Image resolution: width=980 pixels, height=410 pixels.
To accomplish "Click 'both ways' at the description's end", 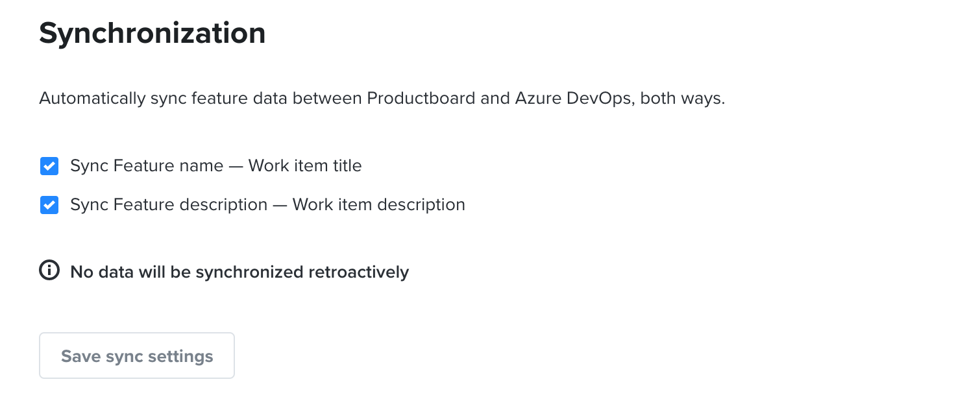I will (680, 99).
